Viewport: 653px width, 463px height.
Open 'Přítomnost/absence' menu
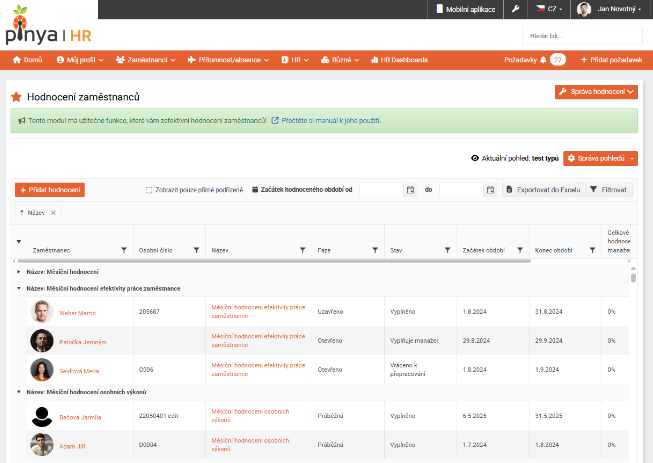pyautogui.click(x=228, y=60)
